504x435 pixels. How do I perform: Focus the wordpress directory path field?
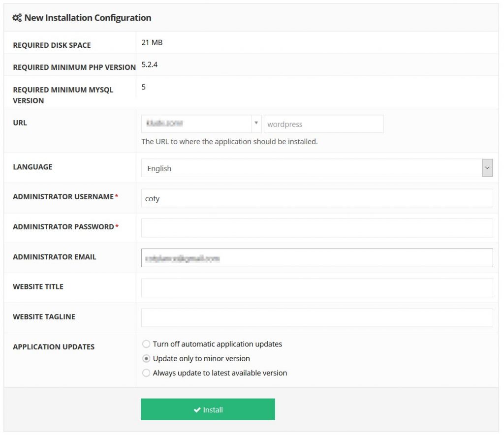(x=324, y=124)
